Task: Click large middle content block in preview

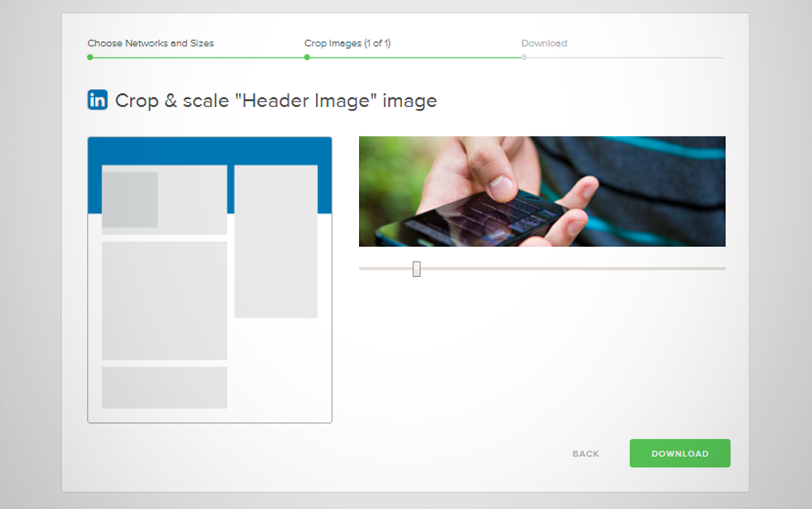Action: click(164, 300)
